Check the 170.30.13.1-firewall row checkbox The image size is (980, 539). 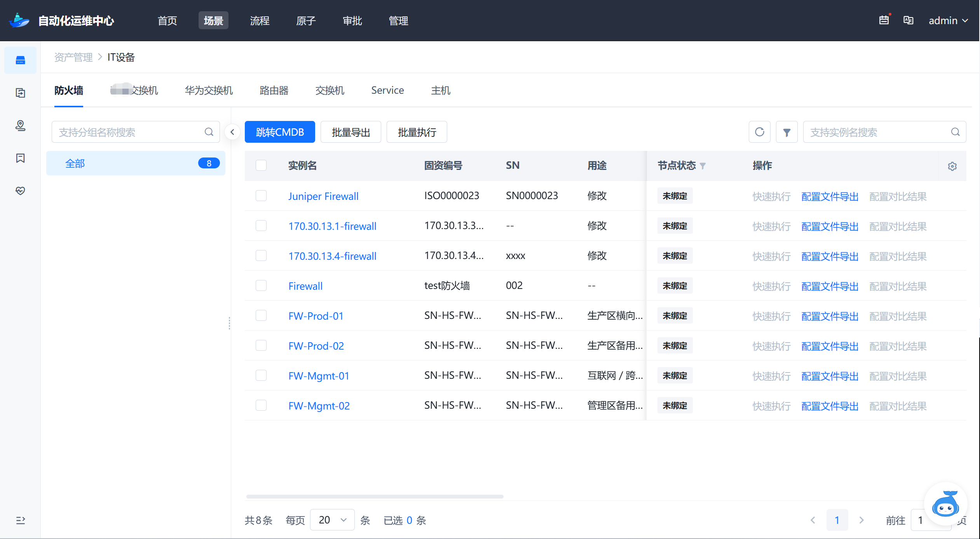coord(261,226)
